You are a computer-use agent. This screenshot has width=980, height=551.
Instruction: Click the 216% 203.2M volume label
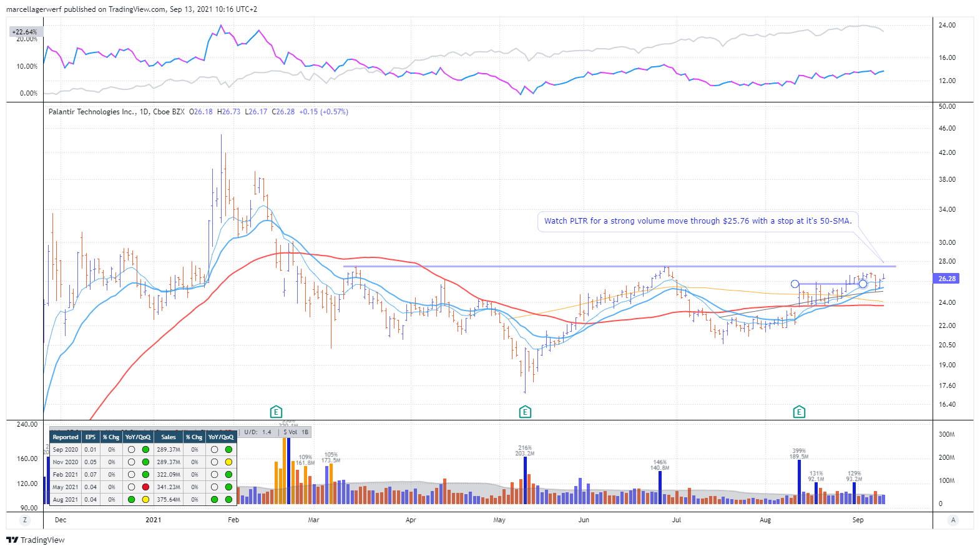pyautogui.click(x=525, y=450)
